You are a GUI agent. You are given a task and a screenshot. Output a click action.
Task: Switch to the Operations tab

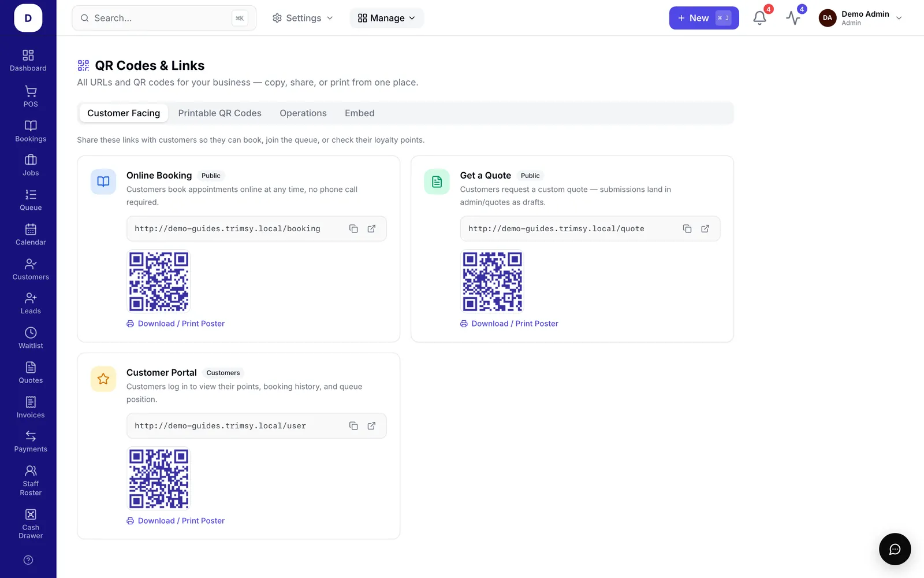(x=303, y=113)
